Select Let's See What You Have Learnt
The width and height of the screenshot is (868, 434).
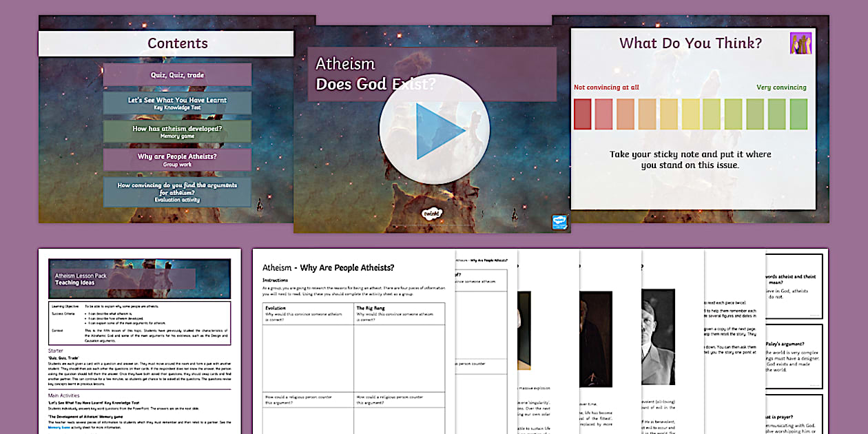[x=177, y=102]
